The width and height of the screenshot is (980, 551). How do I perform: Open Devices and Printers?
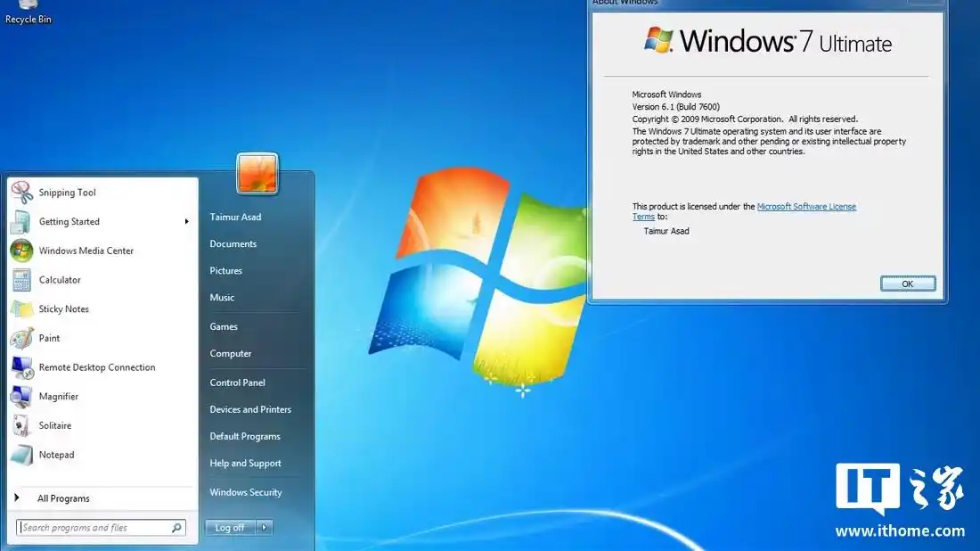click(x=250, y=409)
